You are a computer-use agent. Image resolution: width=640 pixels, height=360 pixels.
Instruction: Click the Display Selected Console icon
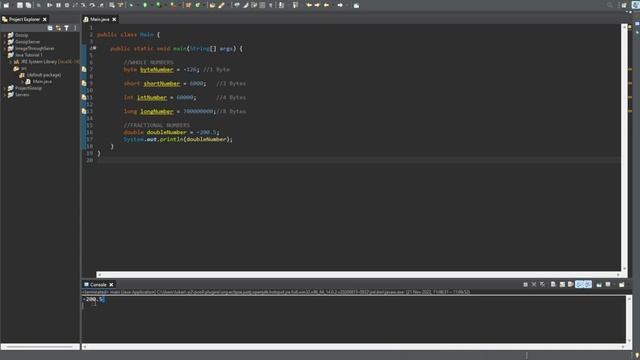point(608,284)
